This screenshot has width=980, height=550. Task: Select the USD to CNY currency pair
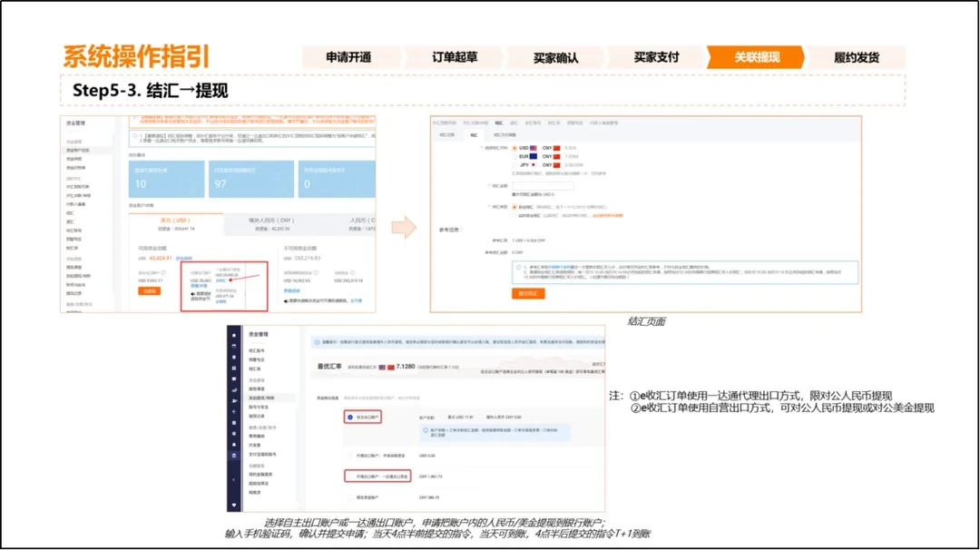tap(514, 147)
